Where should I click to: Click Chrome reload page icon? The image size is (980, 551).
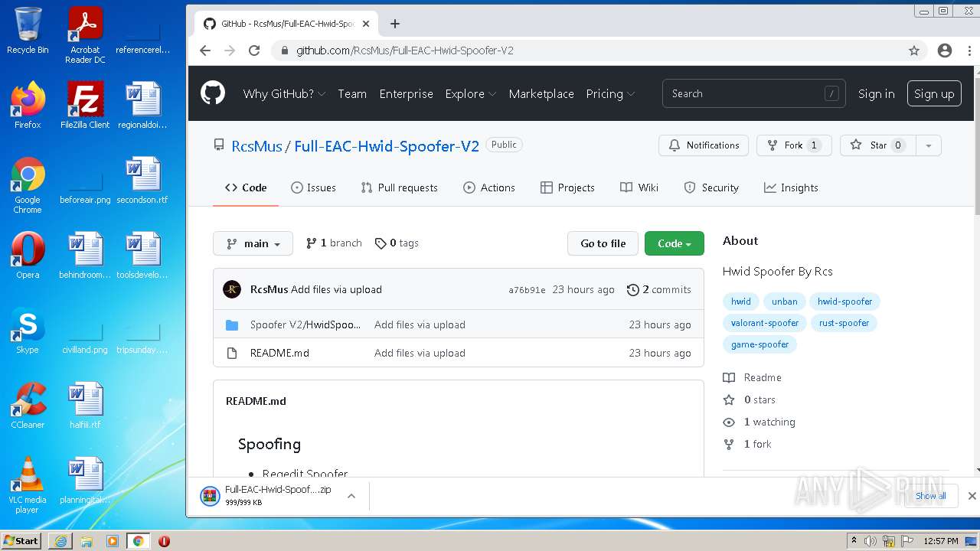point(254,51)
